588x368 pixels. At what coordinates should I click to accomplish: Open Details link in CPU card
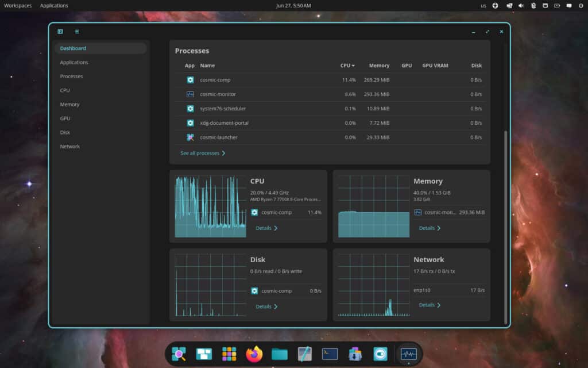[x=266, y=228]
